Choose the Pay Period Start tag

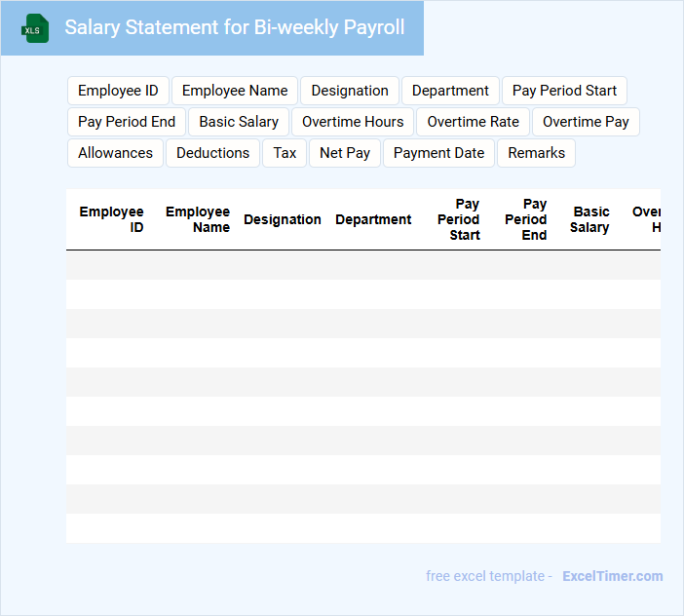click(x=564, y=91)
